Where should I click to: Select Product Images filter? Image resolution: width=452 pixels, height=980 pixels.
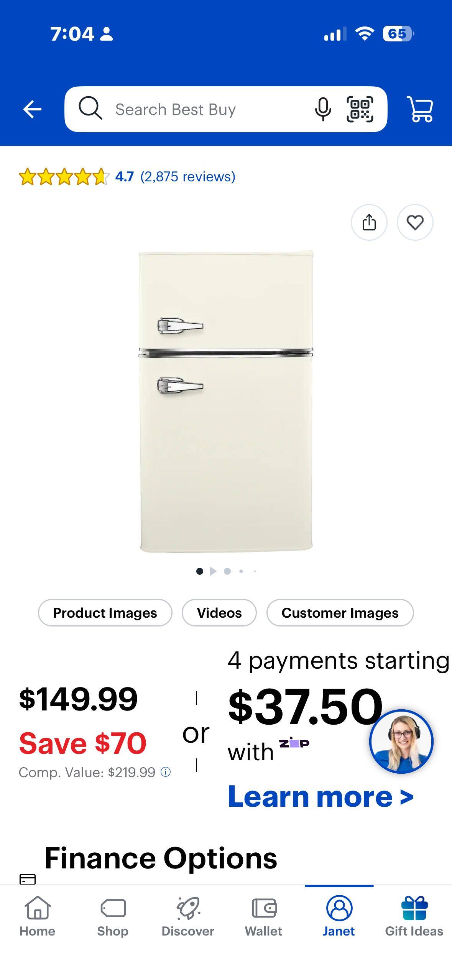pyautogui.click(x=105, y=613)
